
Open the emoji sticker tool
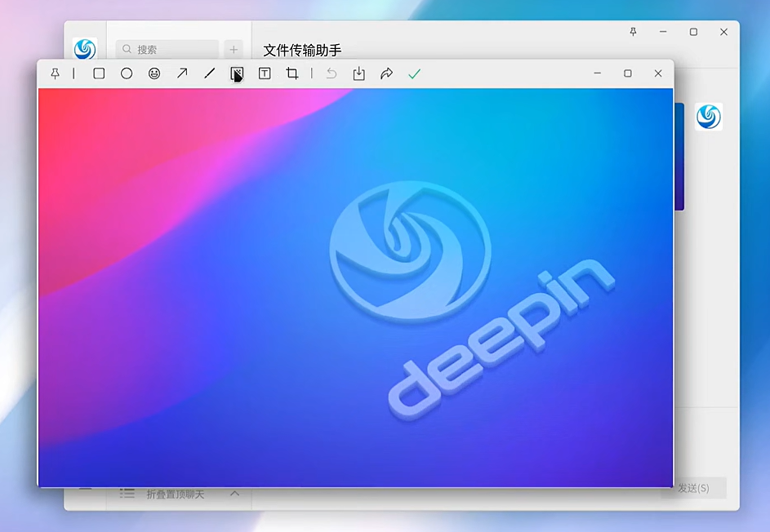tap(154, 73)
